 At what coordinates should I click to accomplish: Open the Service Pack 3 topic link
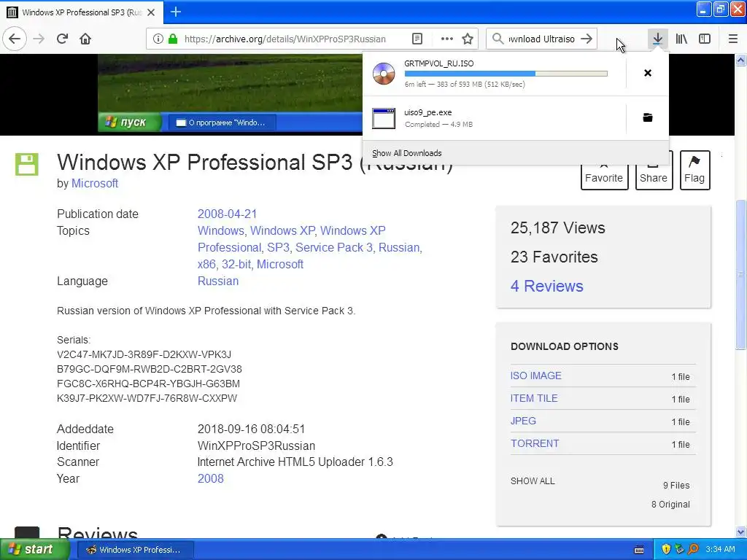pyautogui.click(x=334, y=248)
